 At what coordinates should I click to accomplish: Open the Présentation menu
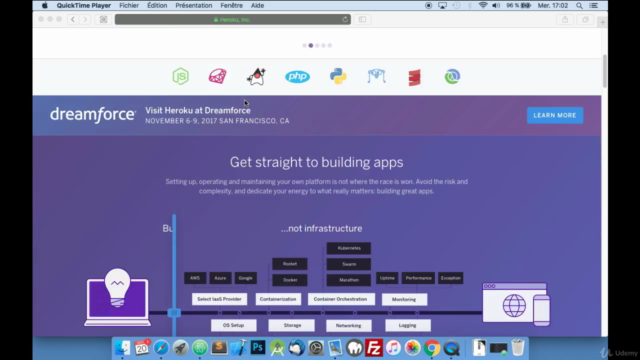pyautogui.click(x=193, y=5)
